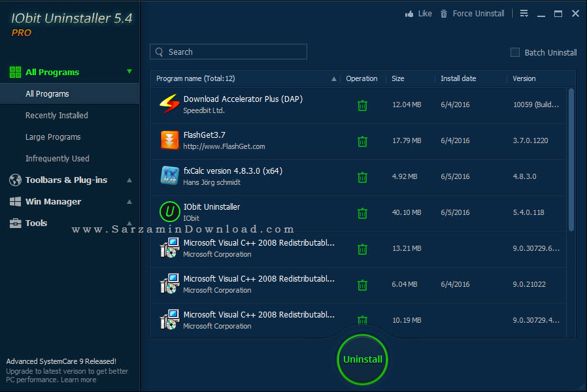This screenshot has width=587, height=392.
Task: Sort by the Install date column header
Action: (x=458, y=78)
